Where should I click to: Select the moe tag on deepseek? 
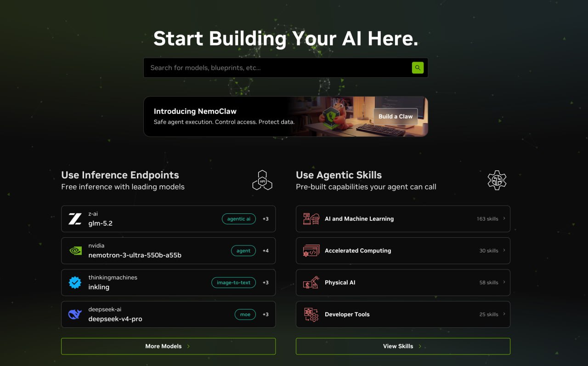click(245, 314)
